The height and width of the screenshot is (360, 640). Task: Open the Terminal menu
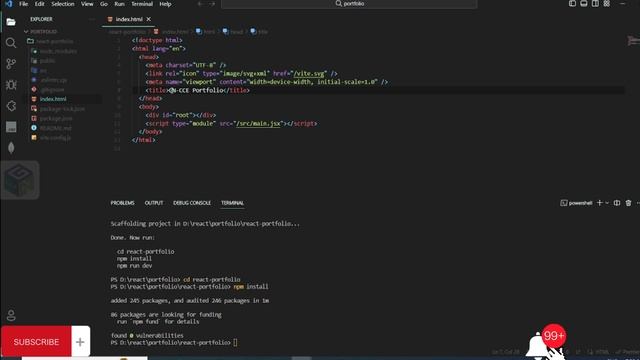tap(142, 4)
